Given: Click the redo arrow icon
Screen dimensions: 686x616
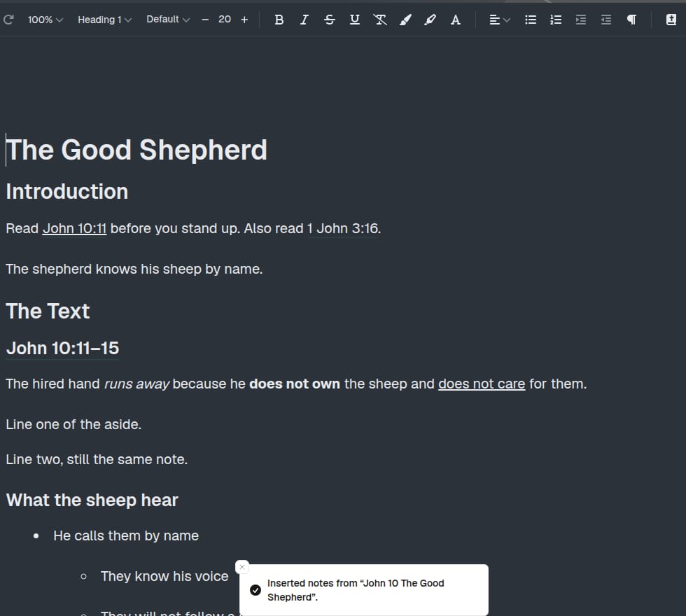Looking at the screenshot, I should point(8,20).
